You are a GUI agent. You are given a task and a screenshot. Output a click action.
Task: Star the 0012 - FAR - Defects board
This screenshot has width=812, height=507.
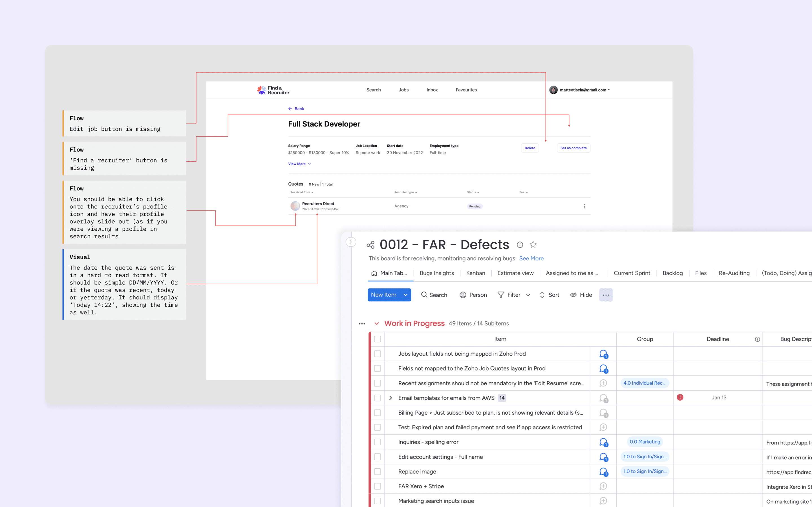[x=533, y=245]
